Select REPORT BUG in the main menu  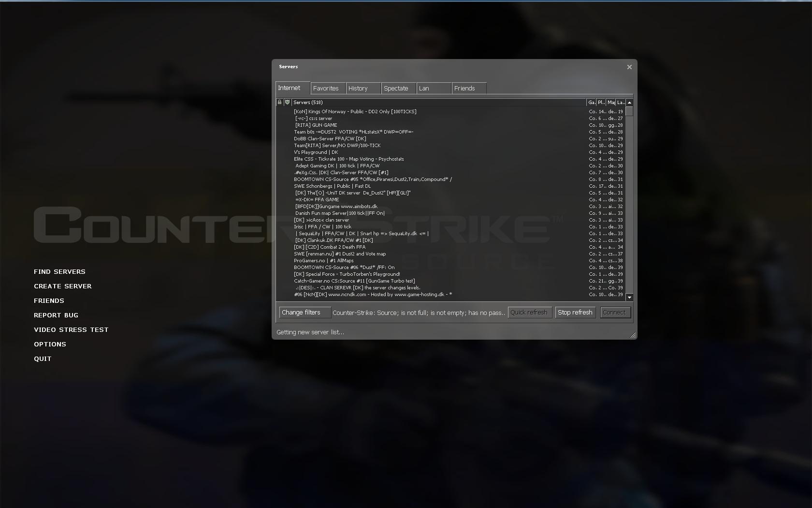pyautogui.click(x=56, y=315)
